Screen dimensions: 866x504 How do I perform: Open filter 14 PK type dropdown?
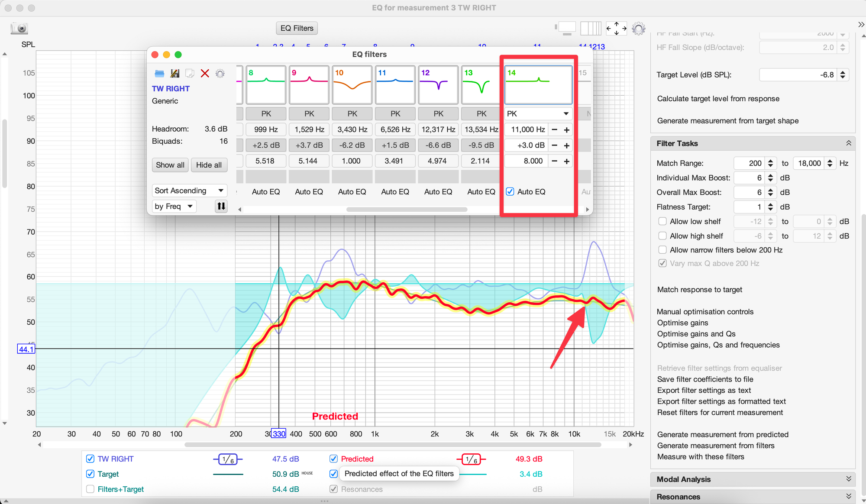pyautogui.click(x=538, y=113)
